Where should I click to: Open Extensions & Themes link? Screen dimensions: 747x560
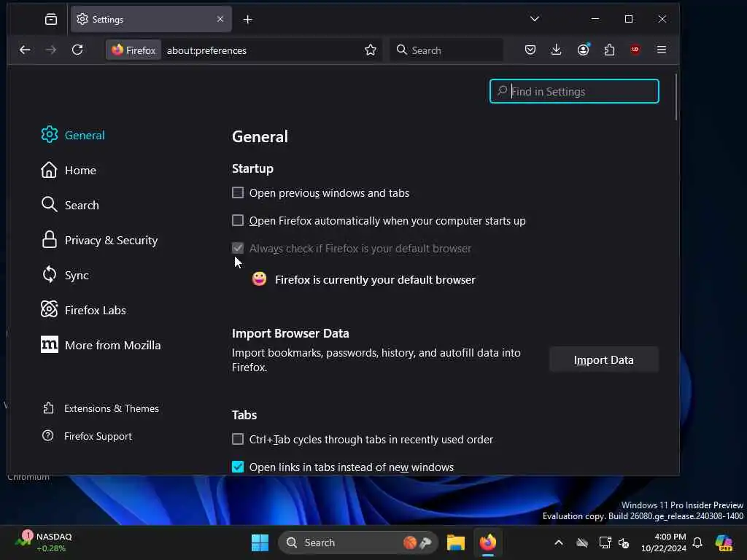point(101,408)
